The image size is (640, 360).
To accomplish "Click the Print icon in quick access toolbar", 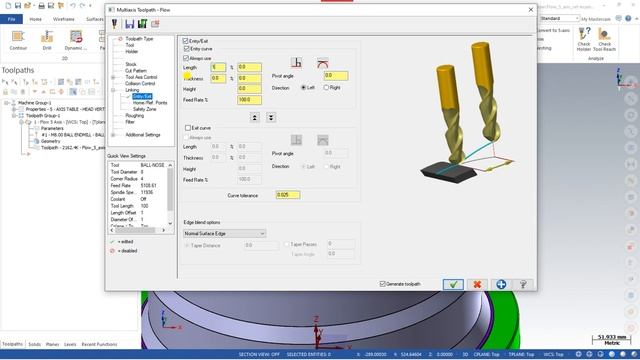I will point(41,5).
